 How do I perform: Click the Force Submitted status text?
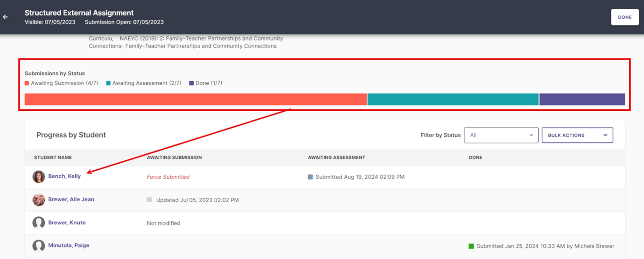(168, 177)
